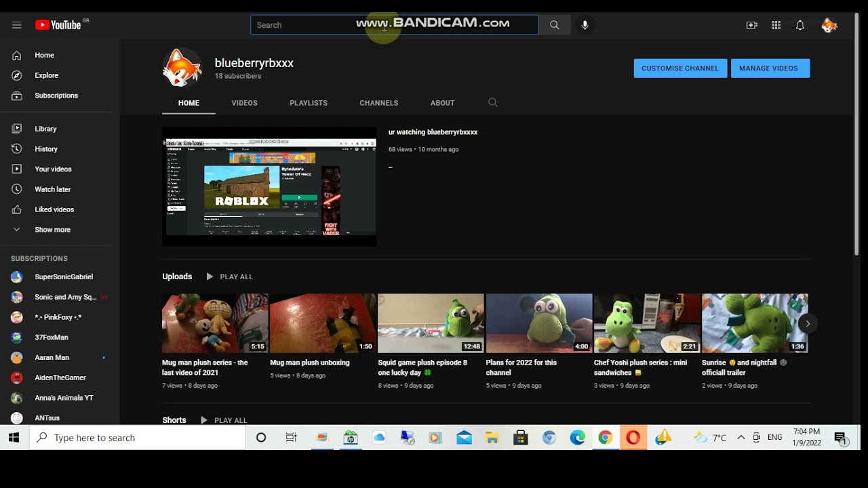Open Microsoft Store from the taskbar
Viewport: 868px width, 488px height.
[520, 438]
